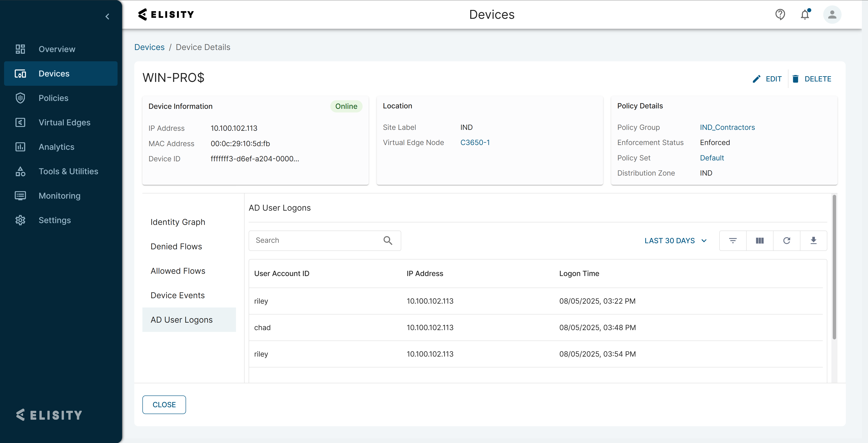Open the column chooser icon

click(760, 241)
